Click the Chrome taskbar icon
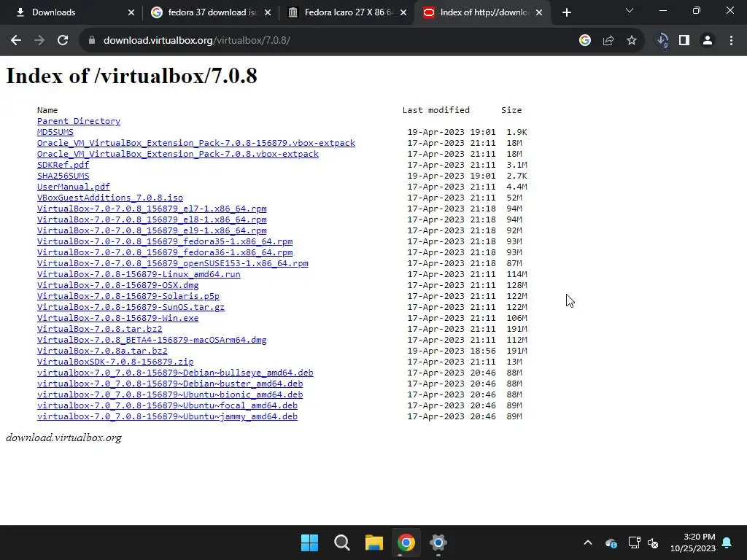Screen dimensions: 747x560 point(406,542)
